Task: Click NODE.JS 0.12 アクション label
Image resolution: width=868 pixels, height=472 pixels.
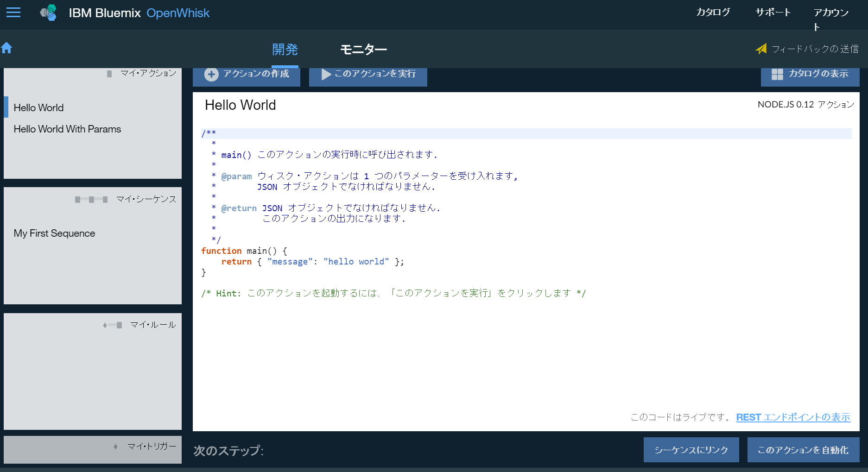Action: [x=805, y=105]
